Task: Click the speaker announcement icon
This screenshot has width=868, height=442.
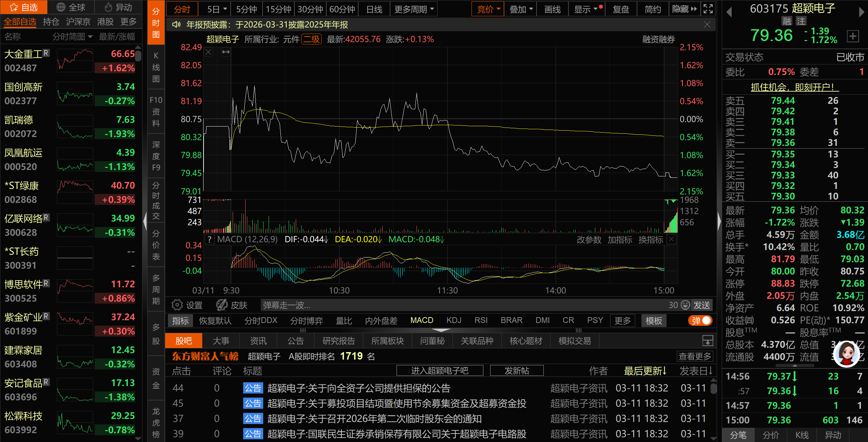Action: 176,25
